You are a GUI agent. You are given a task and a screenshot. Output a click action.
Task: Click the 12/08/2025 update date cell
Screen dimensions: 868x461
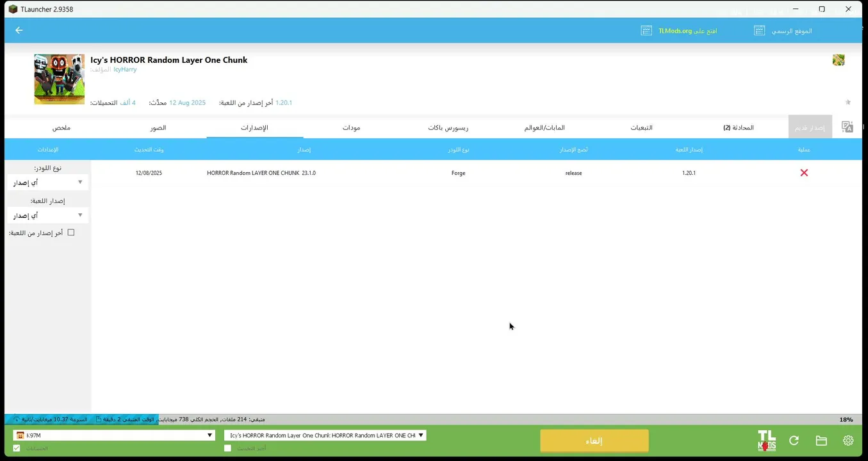click(x=149, y=173)
